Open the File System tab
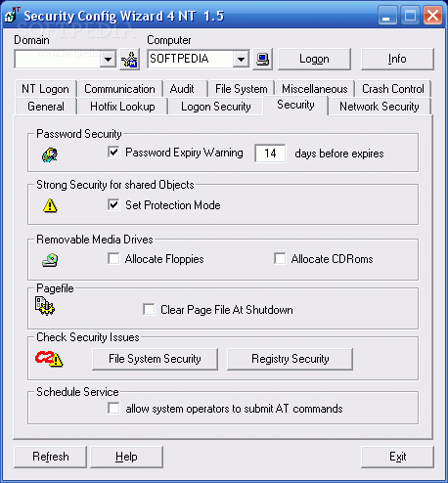Image resolution: width=448 pixels, height=483 pixels. pos(242,89)
